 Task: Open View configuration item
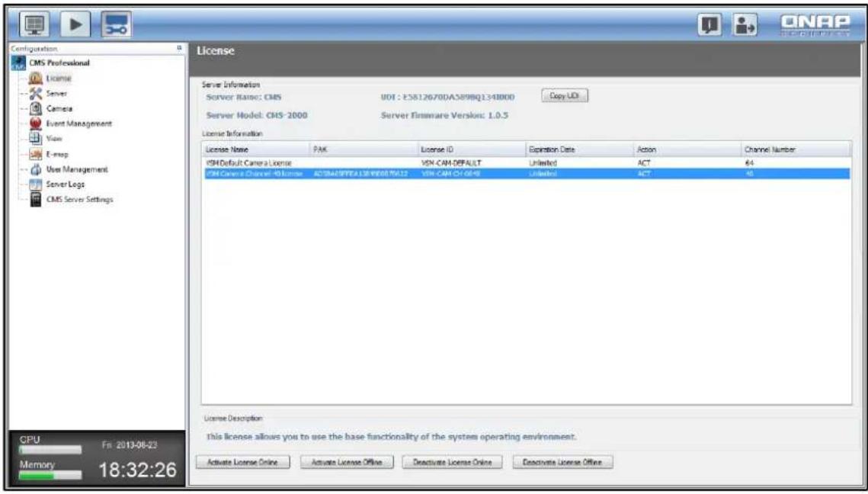click(54, 139)
